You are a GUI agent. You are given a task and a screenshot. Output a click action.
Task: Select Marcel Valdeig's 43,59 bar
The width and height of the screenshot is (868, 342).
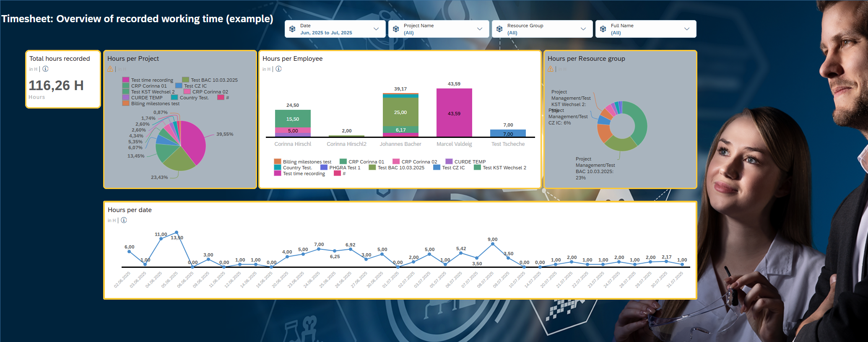point(454,112)
